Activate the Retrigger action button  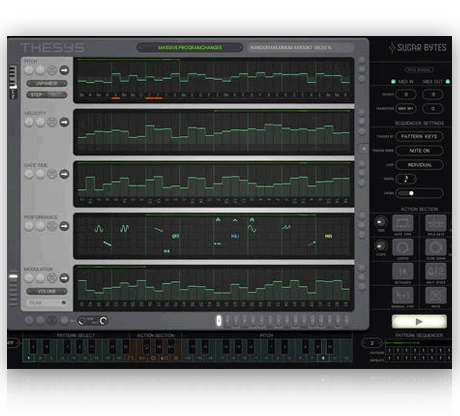(403, 271)
